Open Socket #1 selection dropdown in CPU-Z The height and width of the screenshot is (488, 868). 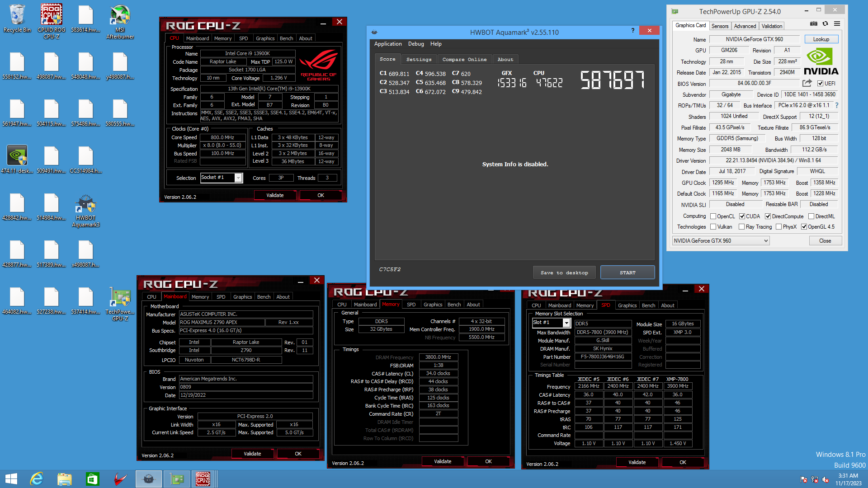(222, 178)
